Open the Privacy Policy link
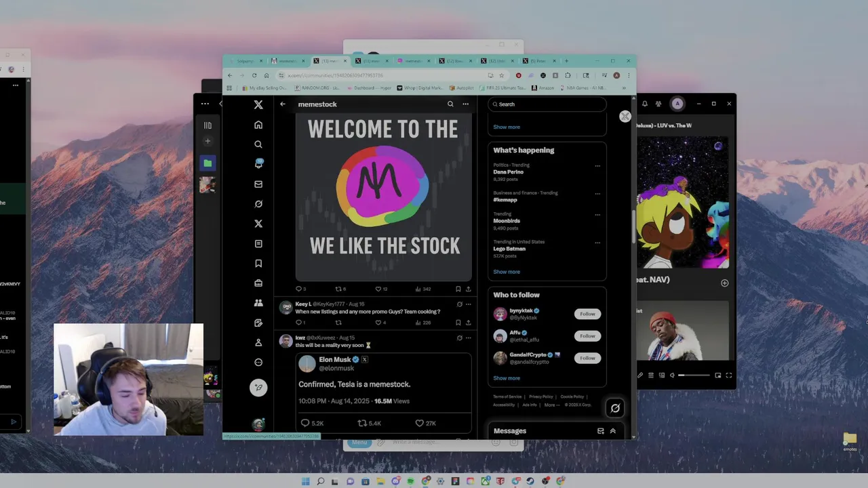This screenshot has width=868, height=488. pyautogui.click(x=540, y=396)
